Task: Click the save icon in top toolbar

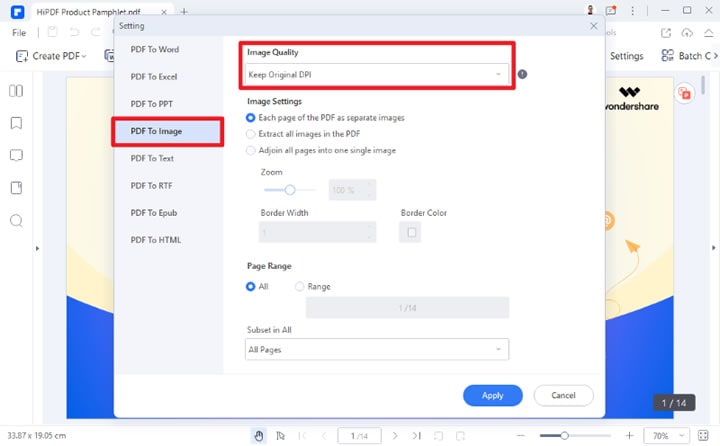Action: [52, 32]
